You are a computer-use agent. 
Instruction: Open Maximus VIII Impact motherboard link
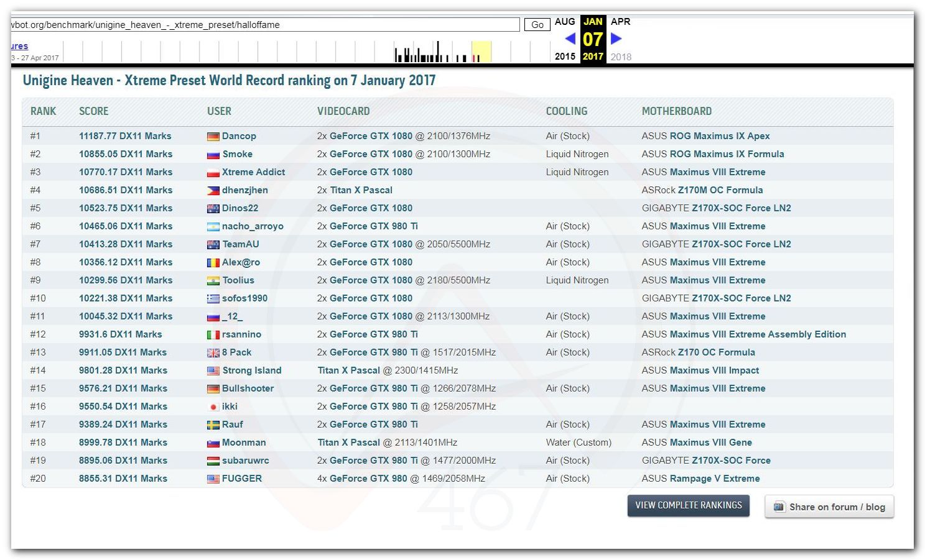[x=714, y=370]
